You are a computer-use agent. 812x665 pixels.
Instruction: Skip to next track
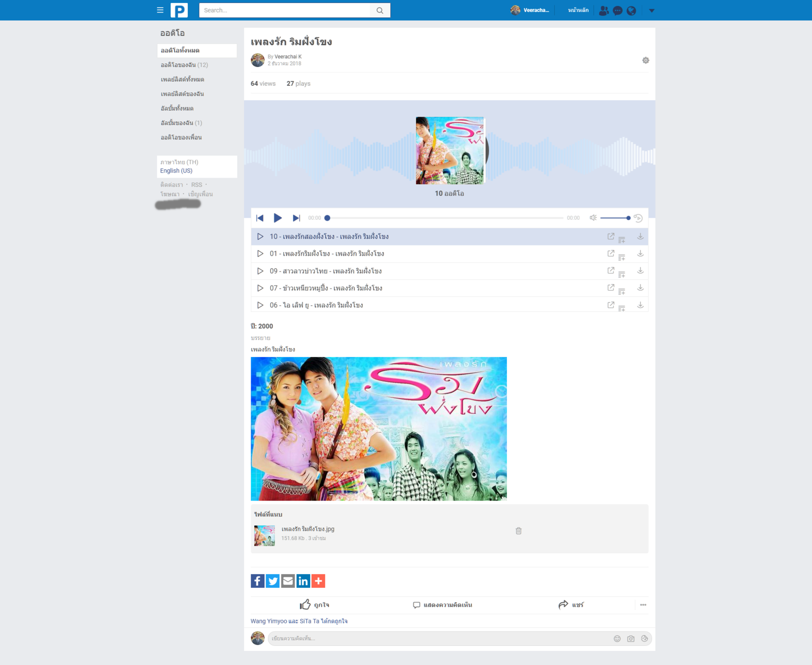point(296,218)
